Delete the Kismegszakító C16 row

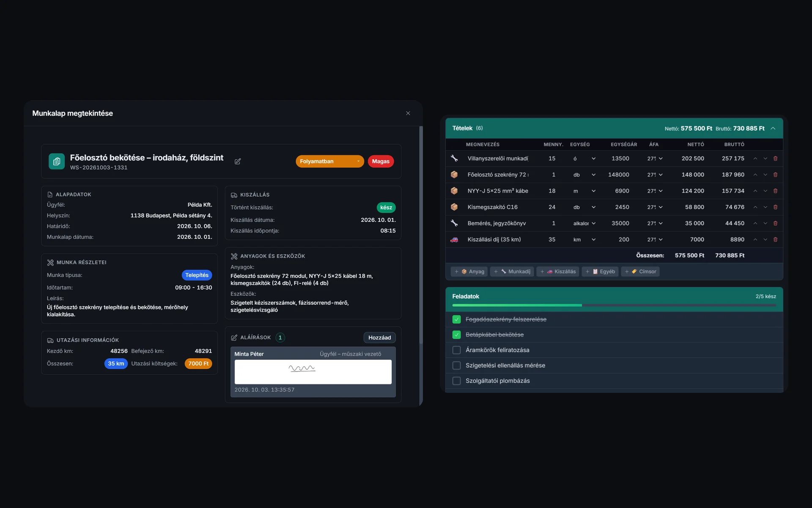(775, 207)
